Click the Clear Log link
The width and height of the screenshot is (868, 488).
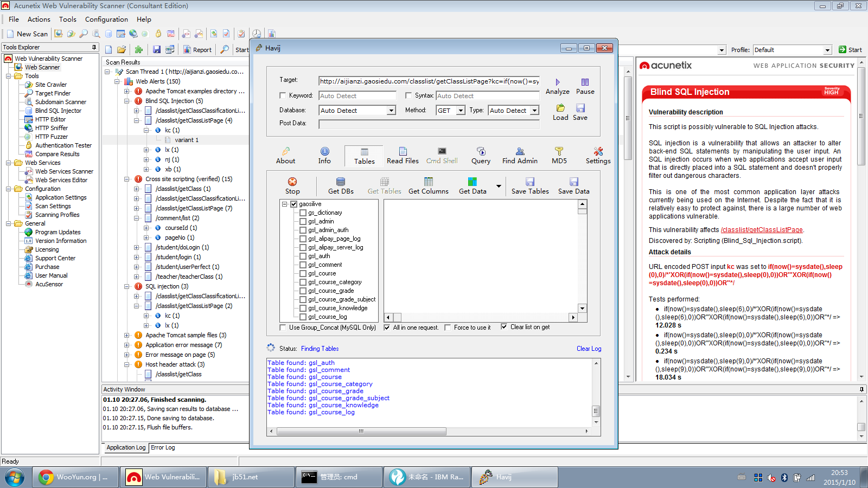pos(589,349)
